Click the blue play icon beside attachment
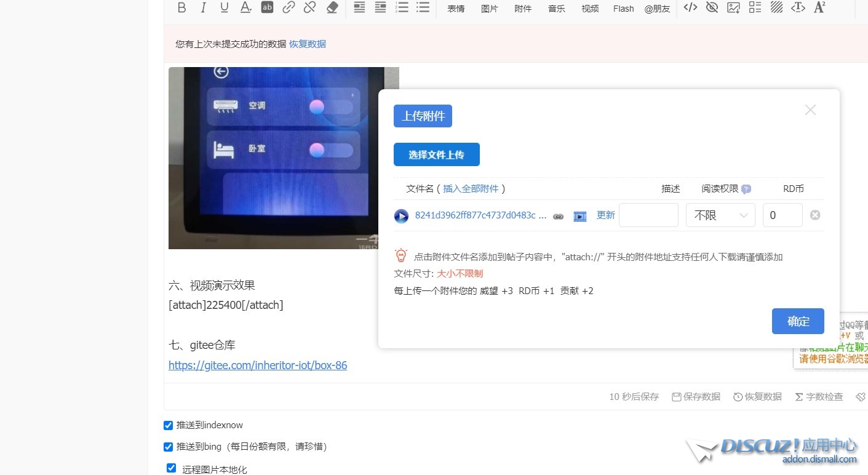The width and height of the screenshot is (868, 475). click(x=401, y=216)
